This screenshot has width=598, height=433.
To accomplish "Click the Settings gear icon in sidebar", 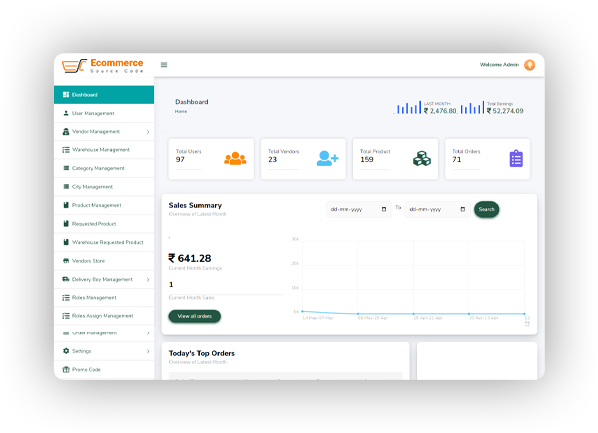I will pyautogui.click(x=66, y=351).
